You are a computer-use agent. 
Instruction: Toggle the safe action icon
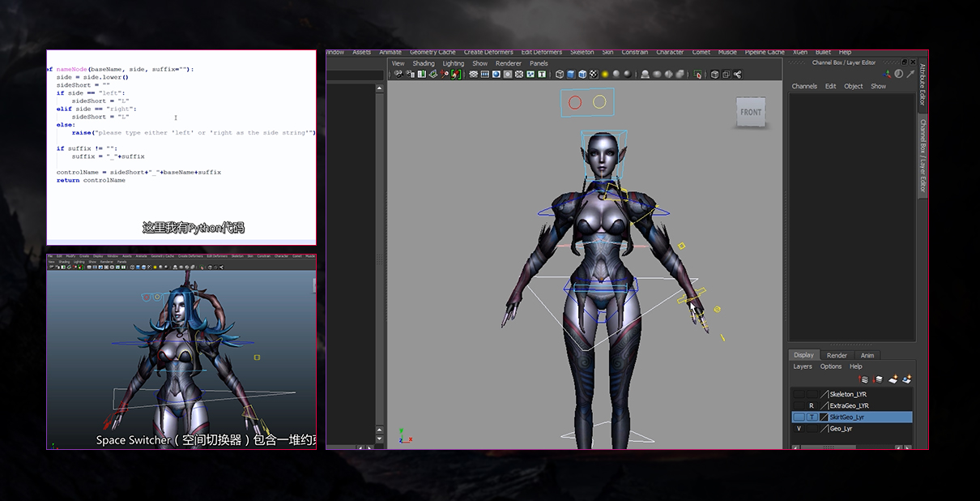[x=530, y=75]
